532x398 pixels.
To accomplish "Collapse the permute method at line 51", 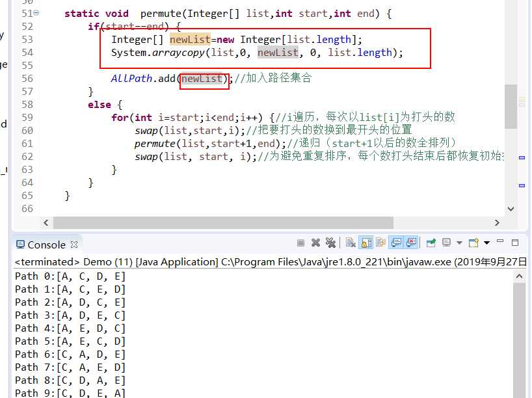I will 36,13.
